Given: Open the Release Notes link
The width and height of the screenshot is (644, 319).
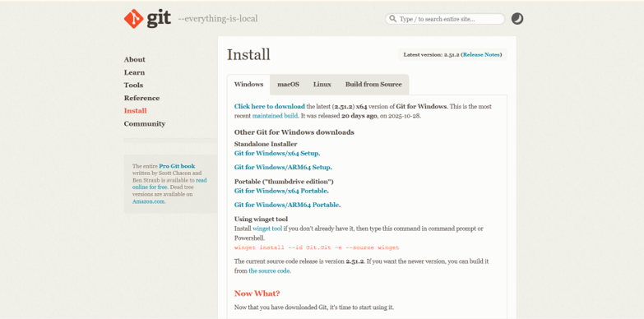Looking at the screenshot, I should click(481, 54).
